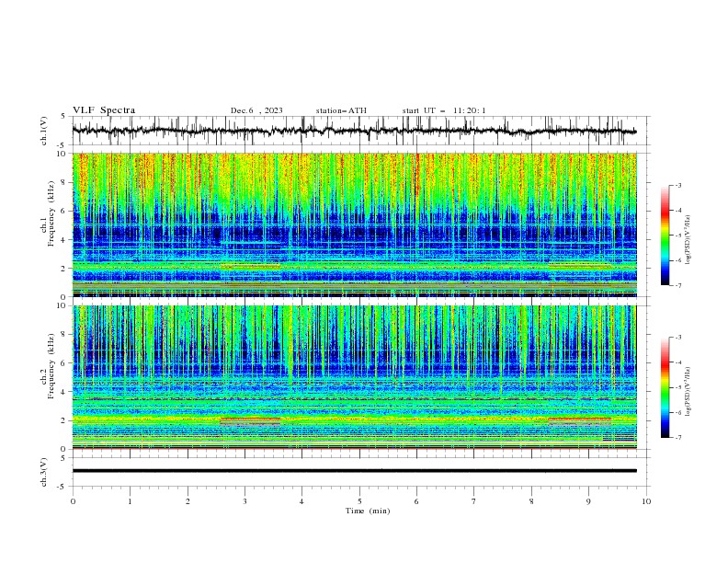Click the "-4" label on ch.2 colorbar
This screenshot has width=728, height=563.
678,362
